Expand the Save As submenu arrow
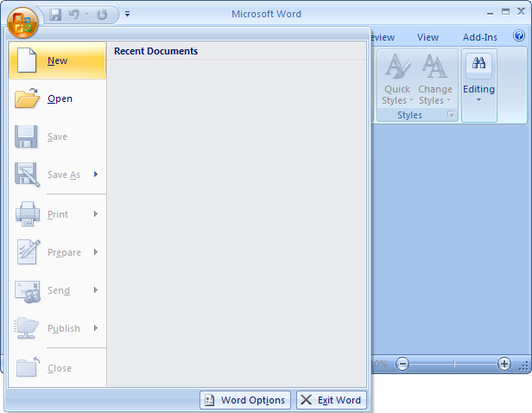532x413 pixels. [x=96, y=174]
